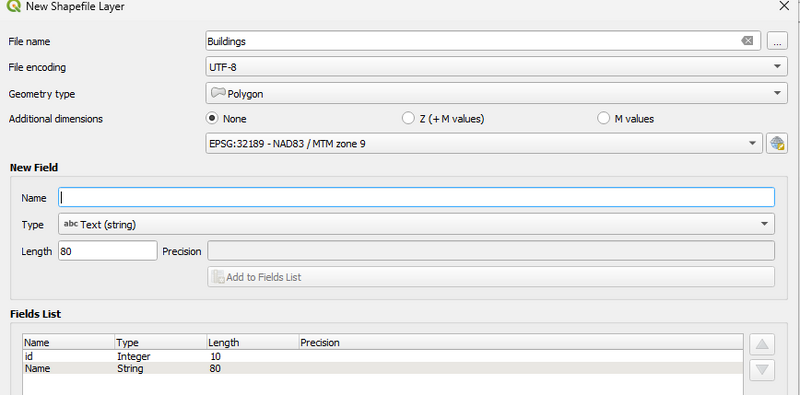
Task: Open the Geometry type Polygon dropdown
Action: [496, 93]
